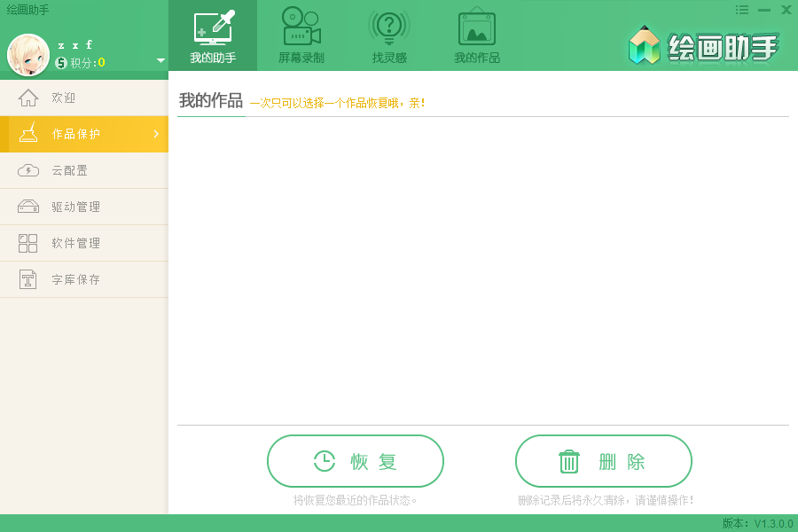Select the 驱动管理 drive icon
This screenshot has height=532, width=798.
pos(28,207)
